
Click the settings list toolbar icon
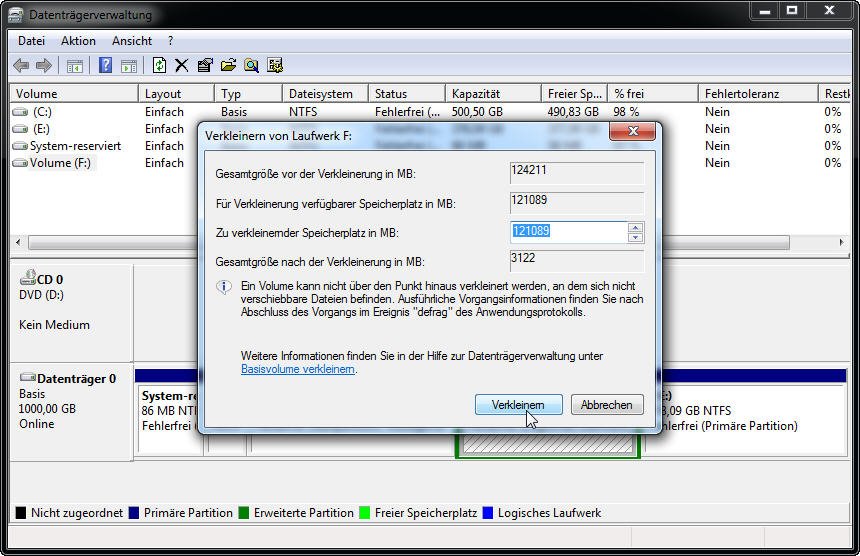tap(275, 65)
